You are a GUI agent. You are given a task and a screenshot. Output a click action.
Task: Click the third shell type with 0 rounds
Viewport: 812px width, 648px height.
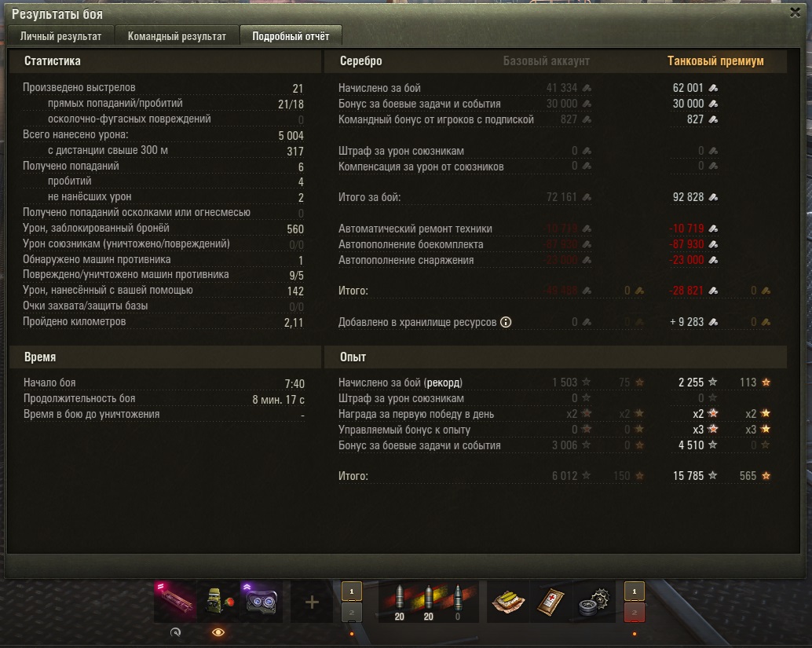click(x=458, y=602)
